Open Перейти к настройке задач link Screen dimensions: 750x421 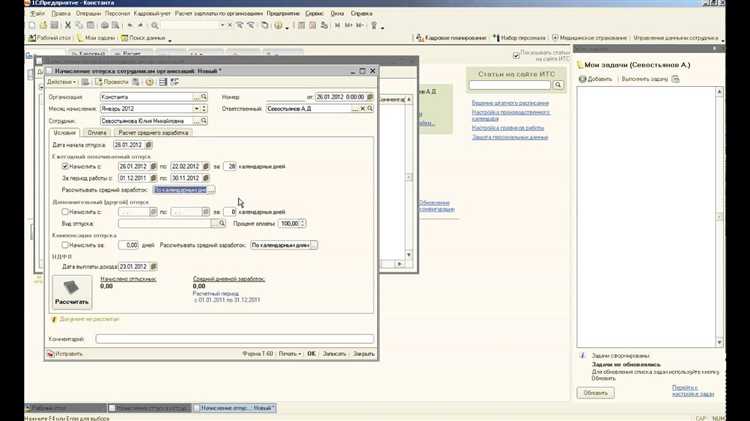[693, 390]
